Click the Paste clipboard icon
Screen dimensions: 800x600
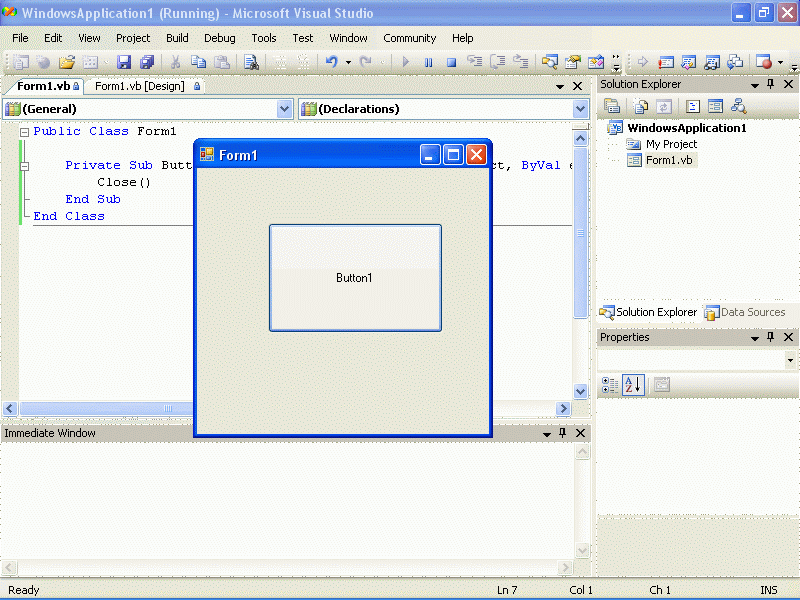point(221,62)
